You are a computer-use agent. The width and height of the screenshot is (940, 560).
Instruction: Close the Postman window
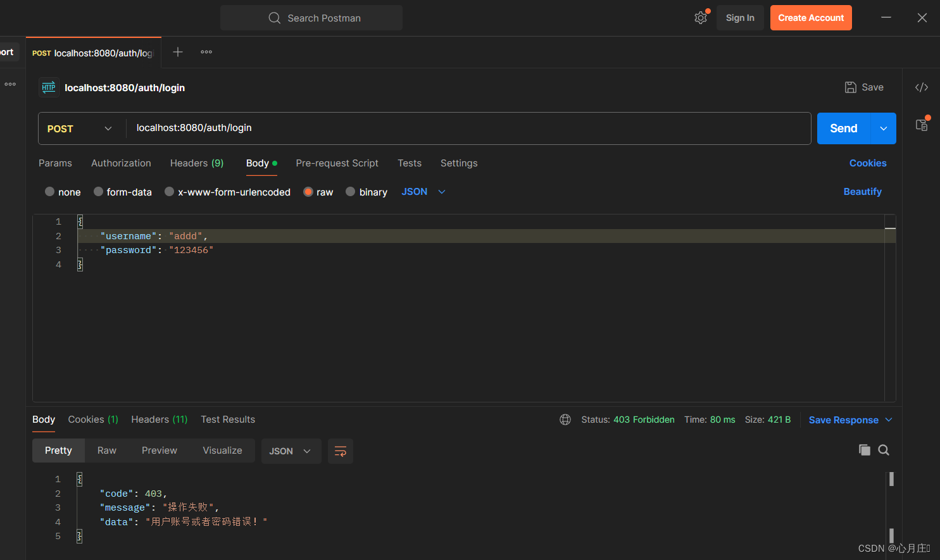tap(922, 18)
